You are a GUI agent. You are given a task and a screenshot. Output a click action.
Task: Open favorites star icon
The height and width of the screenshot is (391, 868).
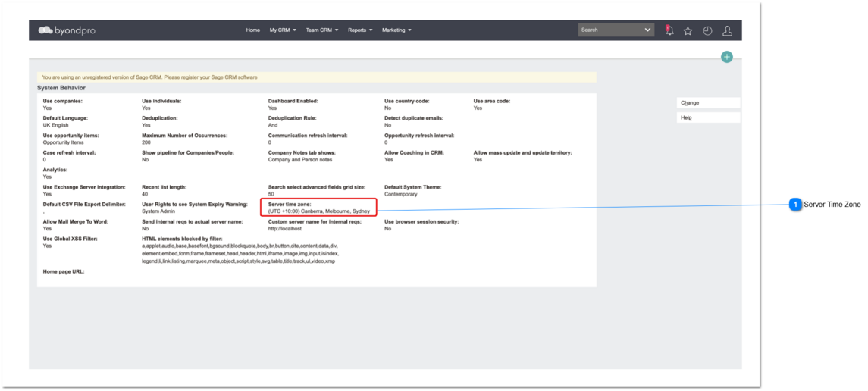[688, 31]
